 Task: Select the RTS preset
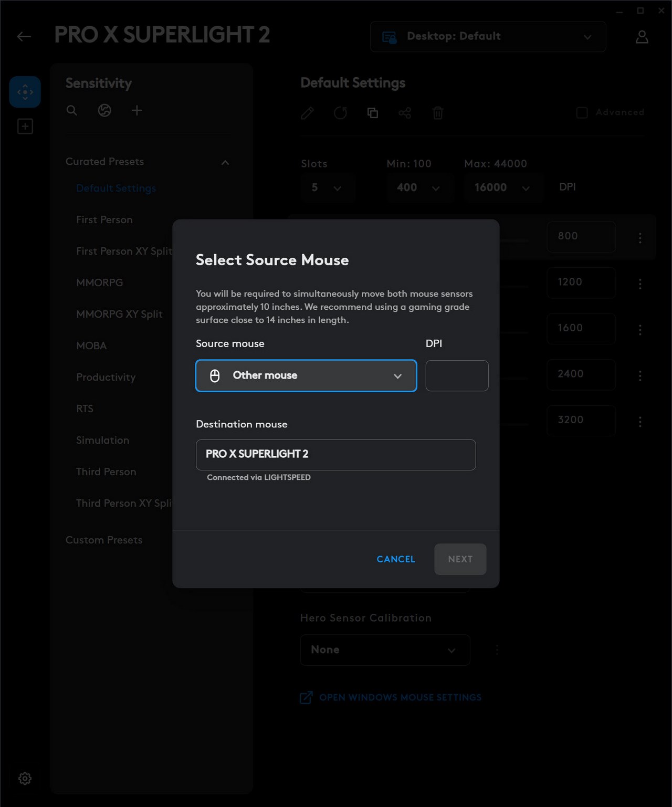(x=85, y=408)
